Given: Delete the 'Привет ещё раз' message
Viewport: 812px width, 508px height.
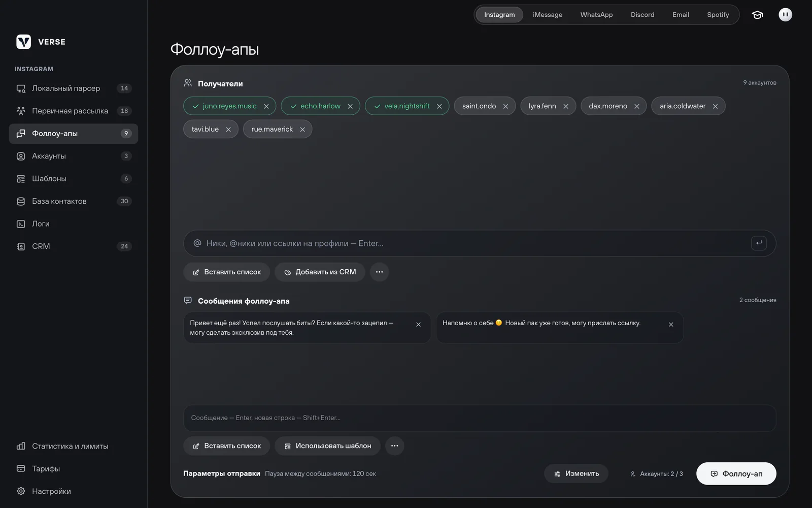Looking at the screenshot, I should coord(418,325).
